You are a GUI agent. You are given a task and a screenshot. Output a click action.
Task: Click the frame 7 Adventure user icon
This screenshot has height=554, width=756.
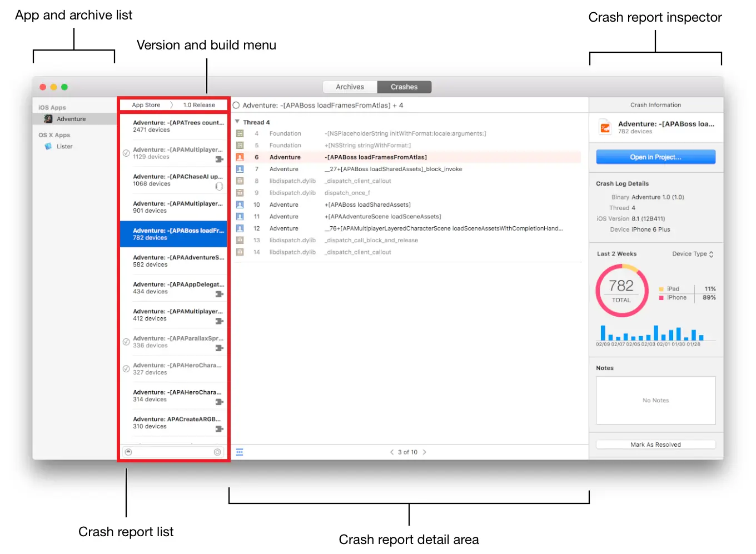coord(240,169)
